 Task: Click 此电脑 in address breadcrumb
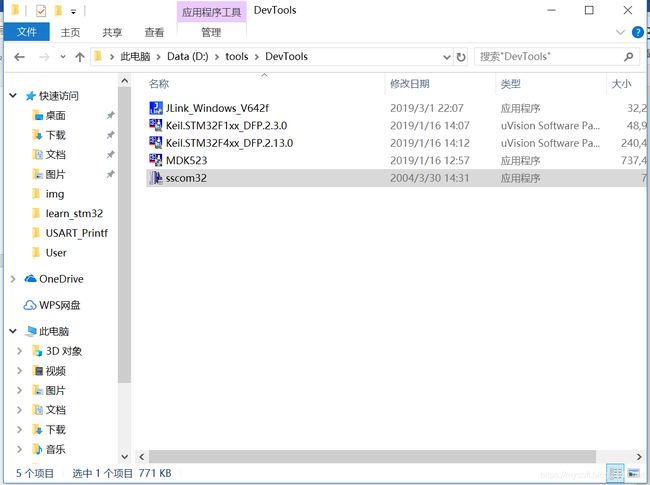click(135, 57)
